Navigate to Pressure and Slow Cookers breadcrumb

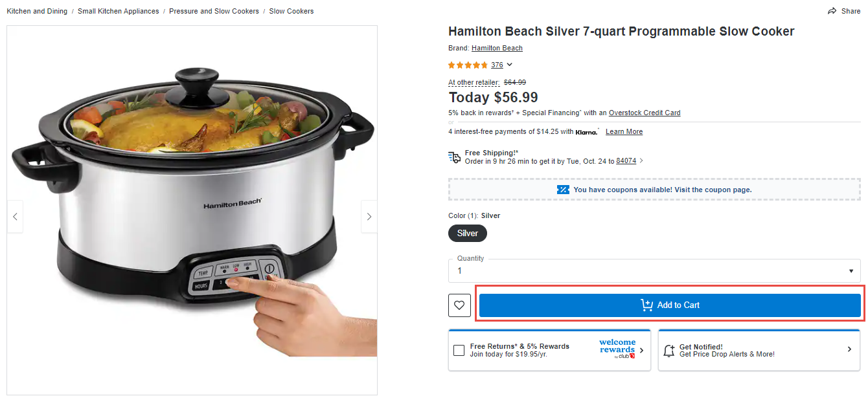pos(214,11)
